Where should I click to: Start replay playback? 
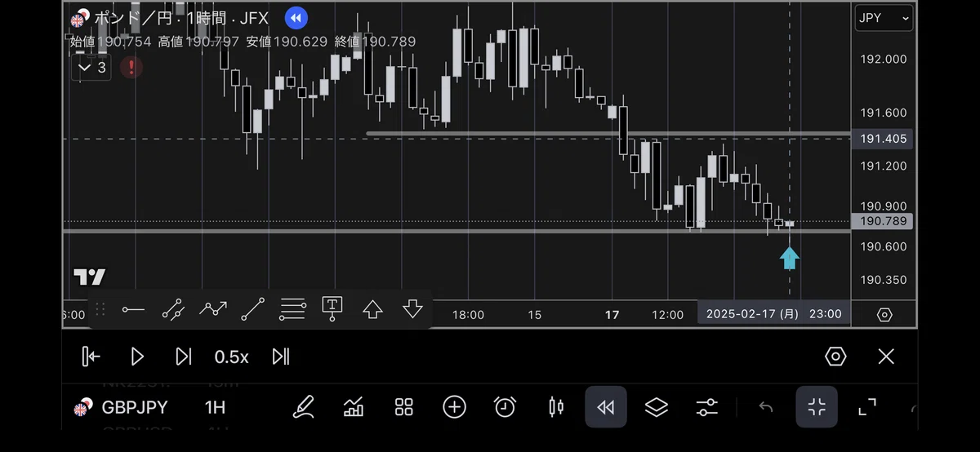[x=137, y=357]
